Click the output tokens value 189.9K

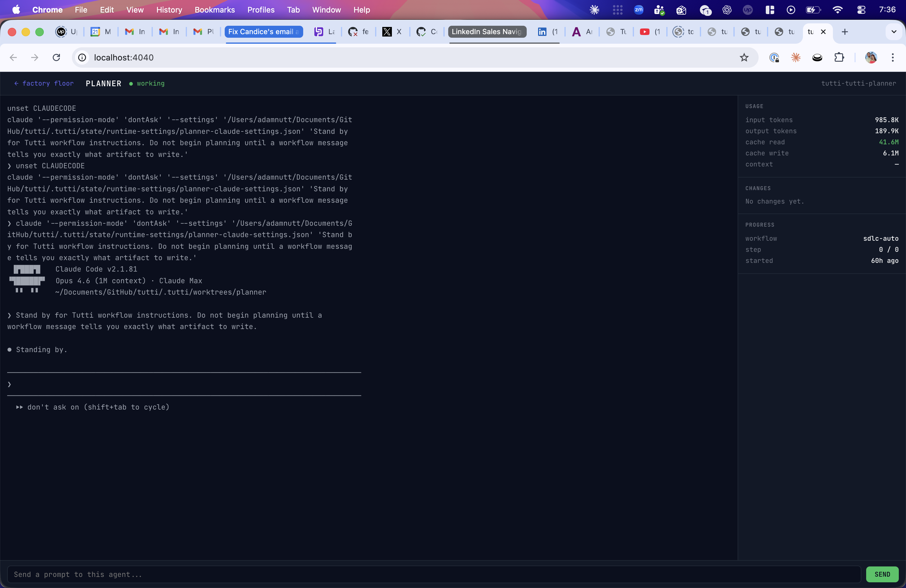point(887,131)
